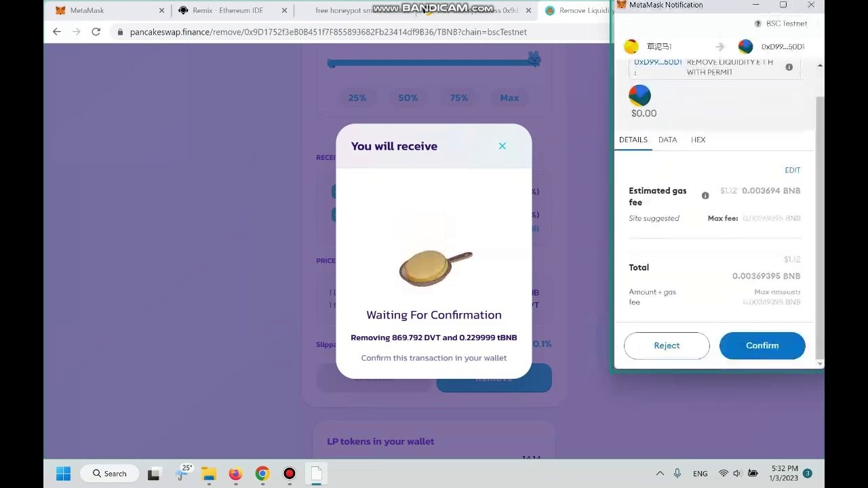
Task: Click the liquidity percentage slider bunny handle
Action: tap(534, 59)
